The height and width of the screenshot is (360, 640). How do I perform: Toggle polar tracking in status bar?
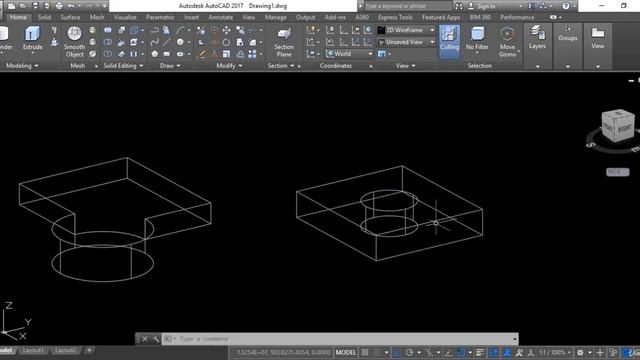pyautogui.click(x=409, y=352)
